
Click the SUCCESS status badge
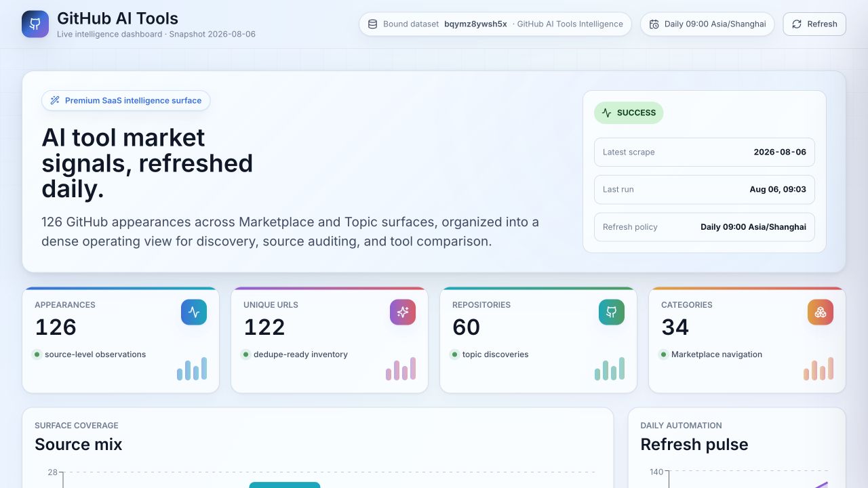click(x=629, y=113)
